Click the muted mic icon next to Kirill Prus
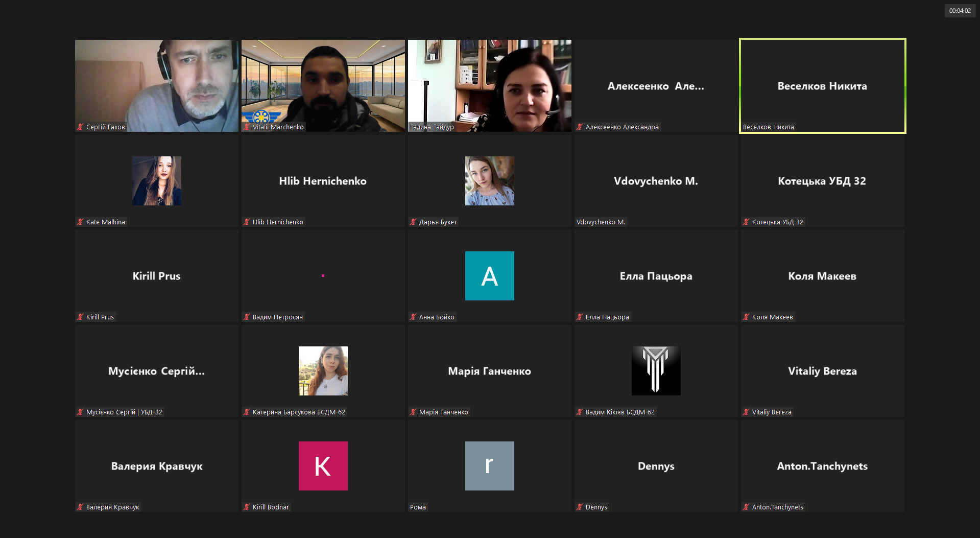 point(80,317)
